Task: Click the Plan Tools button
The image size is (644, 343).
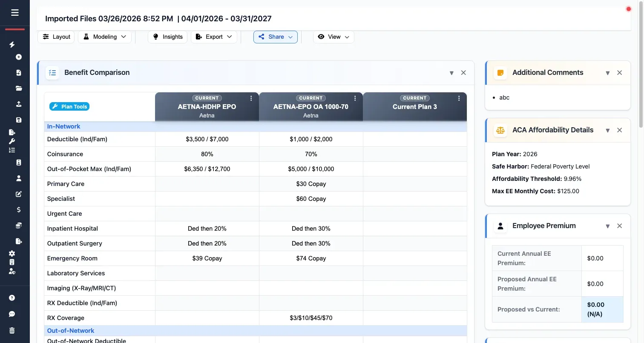Action: click(69, 106)
